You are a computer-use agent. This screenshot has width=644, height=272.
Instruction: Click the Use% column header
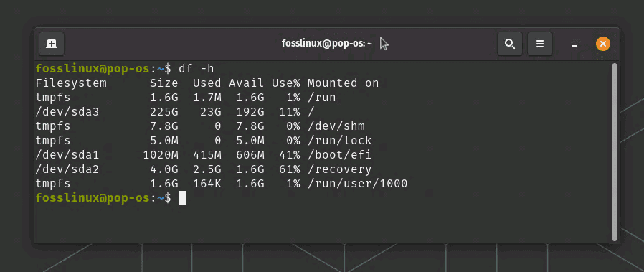(x=286, y=83)
